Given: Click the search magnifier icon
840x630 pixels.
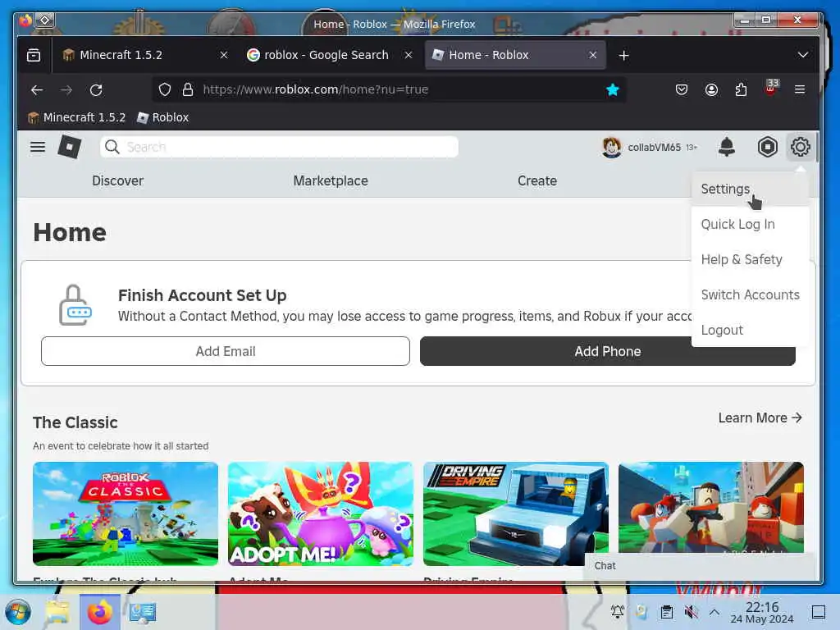Looking at the screenshot, I should click(112, 146).
